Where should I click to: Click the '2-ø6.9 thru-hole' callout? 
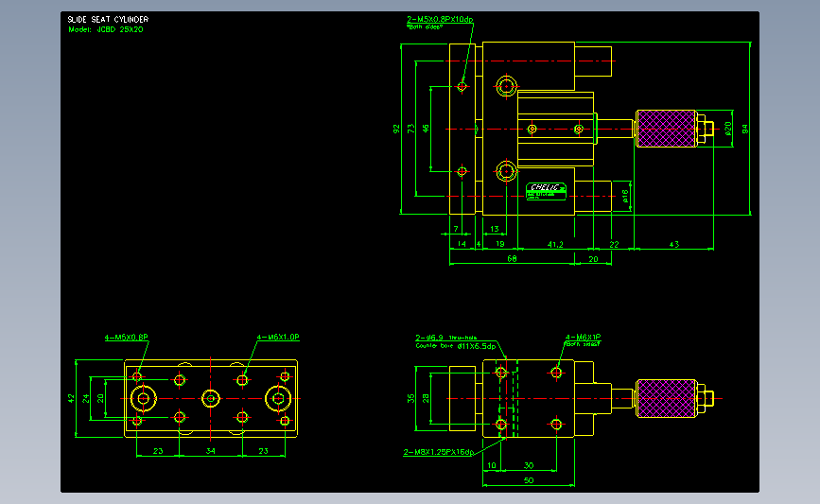(x=446, y=338)
